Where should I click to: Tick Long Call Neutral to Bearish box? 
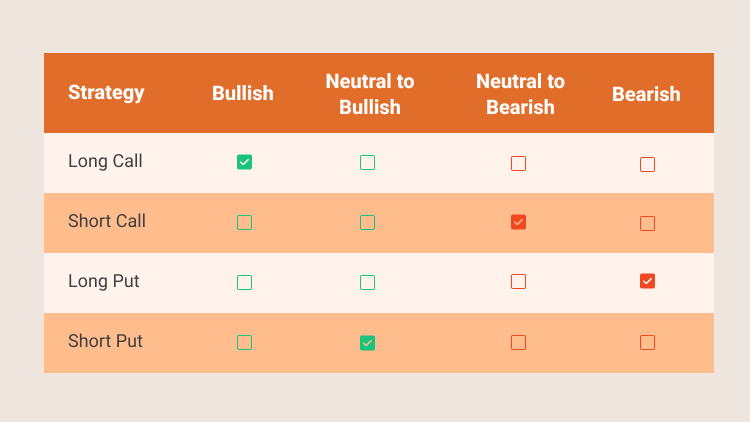pos(518,164)
